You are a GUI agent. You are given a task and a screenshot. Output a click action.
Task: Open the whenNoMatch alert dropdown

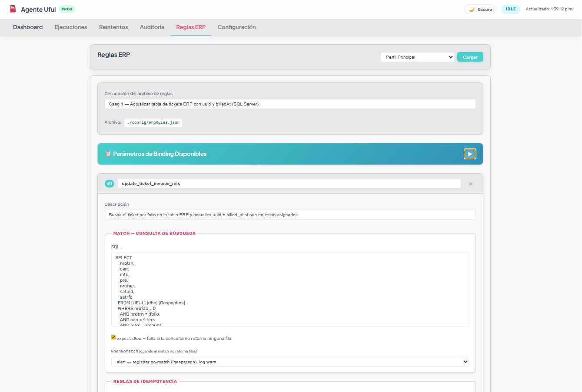tap(290, 362)
